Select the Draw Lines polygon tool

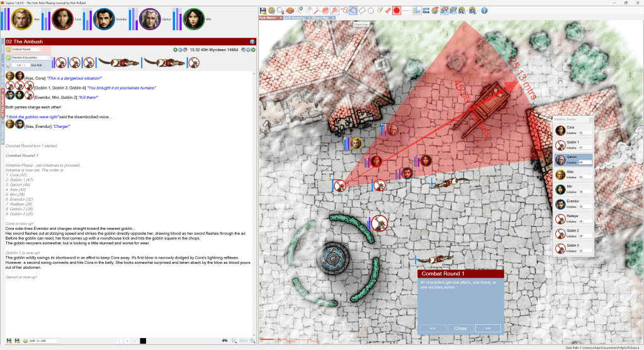pyautogui.click(x=353, y=11)
